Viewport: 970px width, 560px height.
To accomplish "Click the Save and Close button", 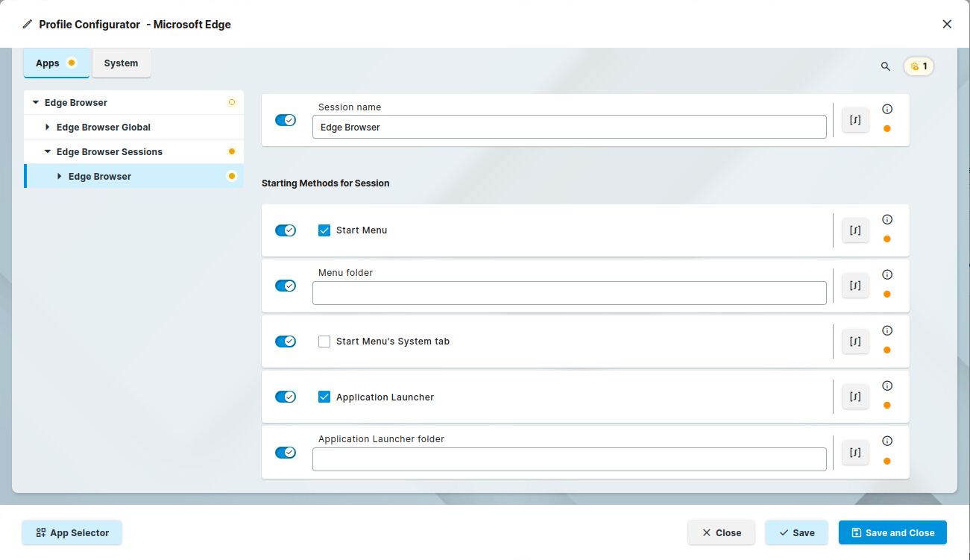I will (892, 532).
